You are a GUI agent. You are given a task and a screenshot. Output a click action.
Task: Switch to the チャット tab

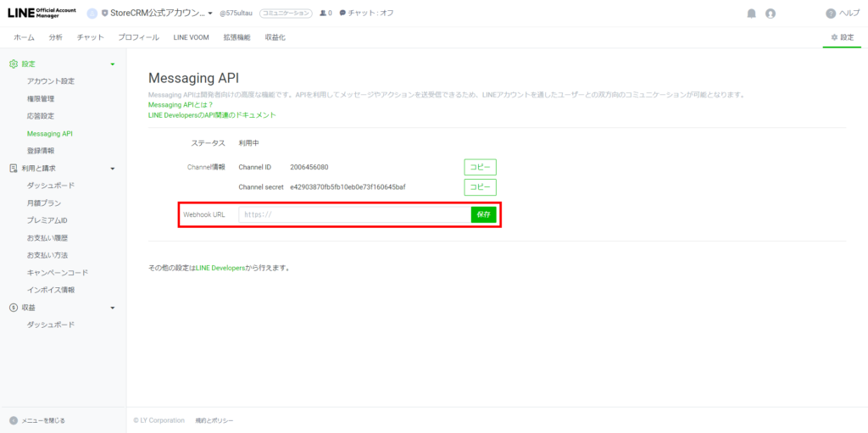[90, 37]
